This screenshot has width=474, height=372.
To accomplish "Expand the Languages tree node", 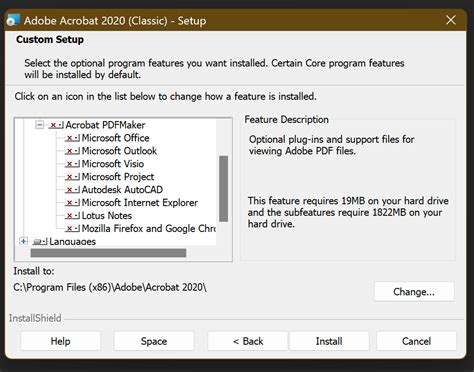I will click(23, 241).
